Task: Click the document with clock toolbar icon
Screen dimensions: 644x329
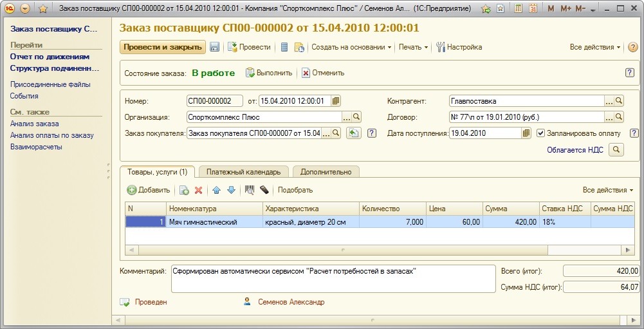Action: 299,47
